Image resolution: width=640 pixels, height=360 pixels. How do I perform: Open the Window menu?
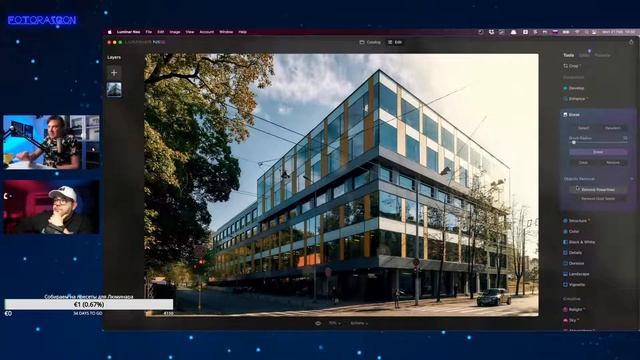pos(226,32)
